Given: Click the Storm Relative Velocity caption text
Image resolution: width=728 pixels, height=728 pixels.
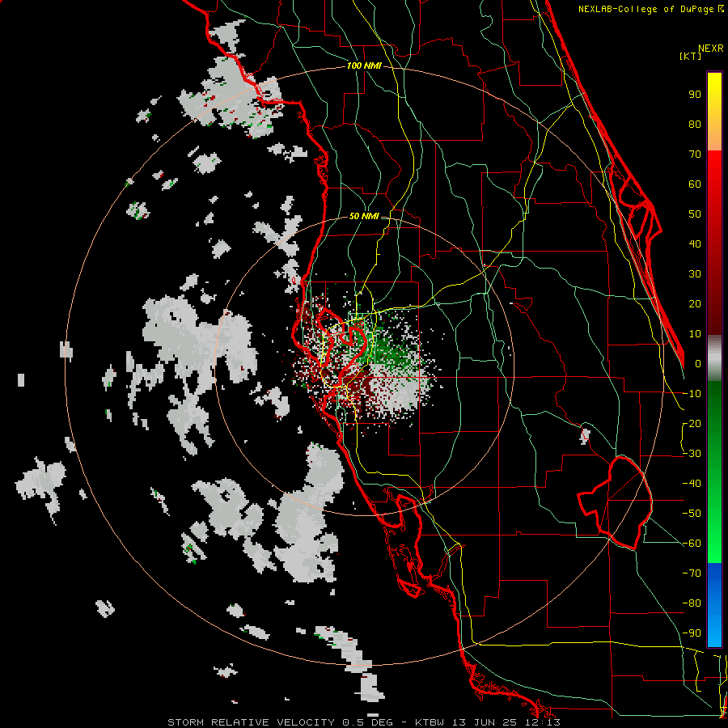Looking at the screenshot, I should coord(364,722).
